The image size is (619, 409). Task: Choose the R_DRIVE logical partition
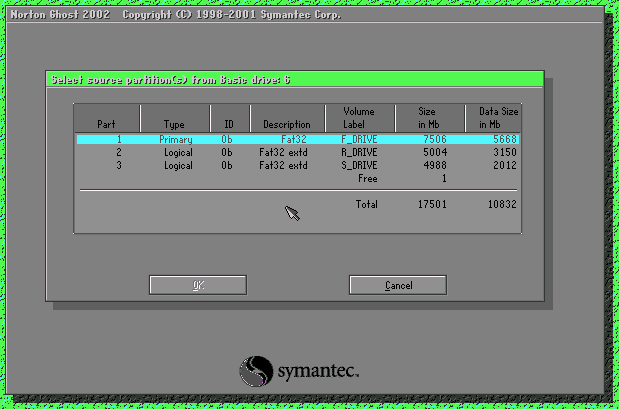tap(358, 153)
